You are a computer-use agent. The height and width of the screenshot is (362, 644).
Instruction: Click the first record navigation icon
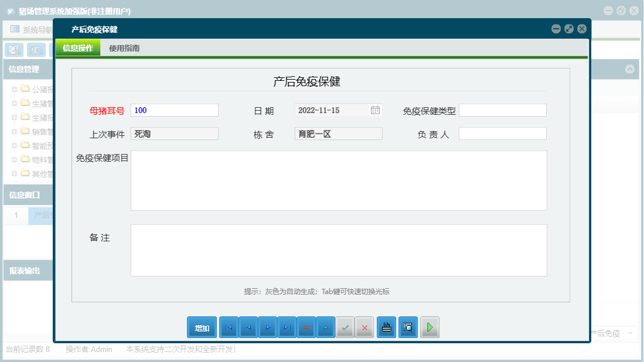(x=229, y=327)
